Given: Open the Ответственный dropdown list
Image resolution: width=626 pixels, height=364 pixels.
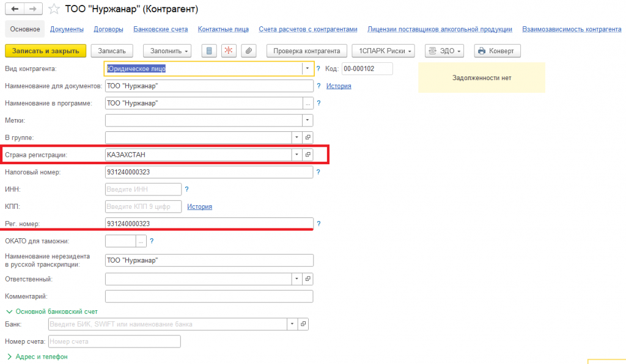Looking at the screenshot, I should [296, 279].
